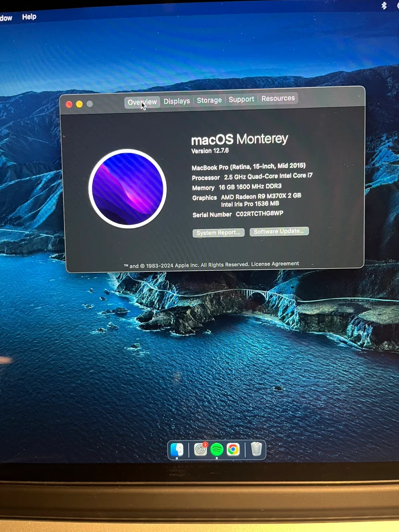Open the Help menu

point(29,17)
